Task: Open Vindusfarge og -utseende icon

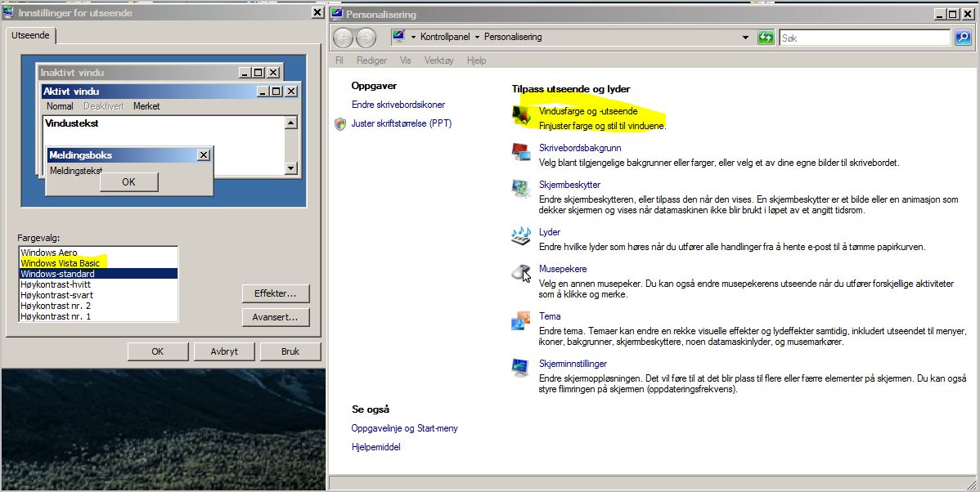Action: pos(521,115)
